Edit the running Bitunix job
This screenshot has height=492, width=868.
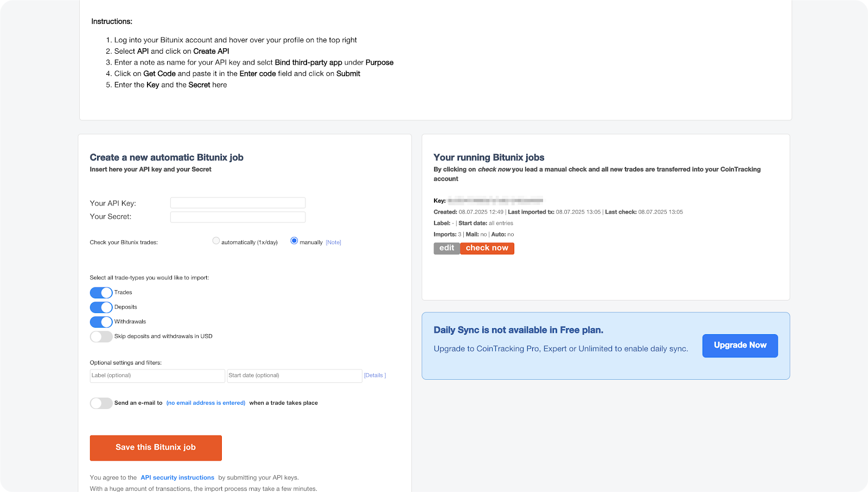tap(446, 248)
